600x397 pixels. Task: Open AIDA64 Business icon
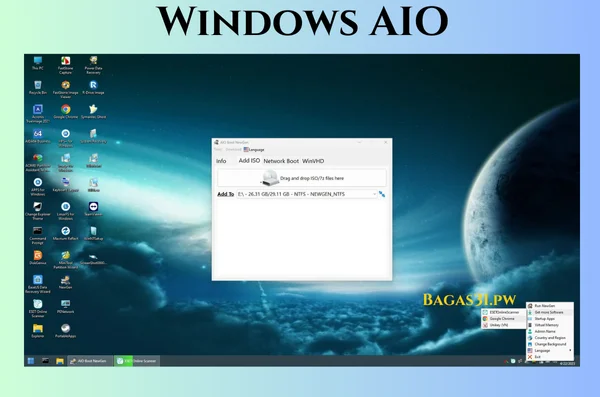tap(38, 136)
